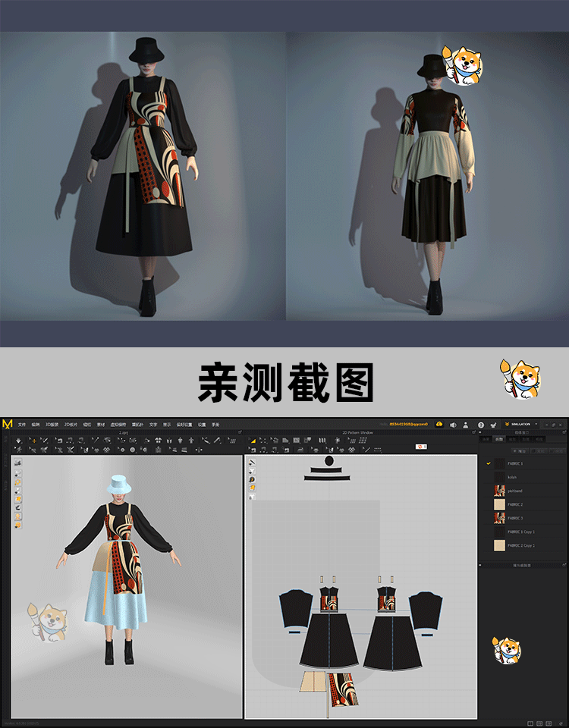Click the beige swatch of FABRIC 2
Screen dimensions: 569x728
coord(499,504)
